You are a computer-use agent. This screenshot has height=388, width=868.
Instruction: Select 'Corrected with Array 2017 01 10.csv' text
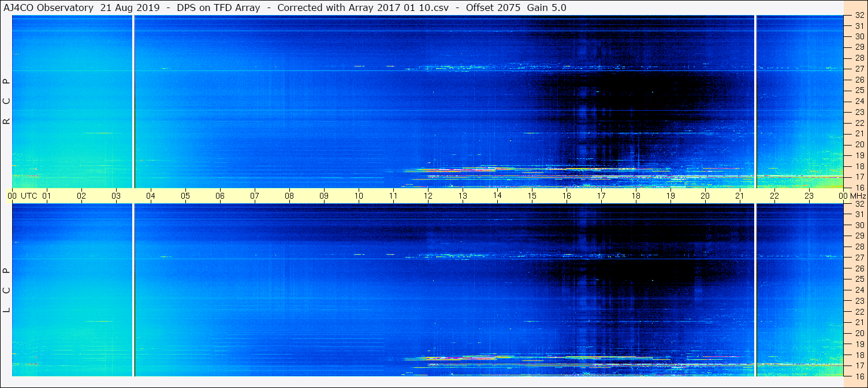tap(363, 8)
